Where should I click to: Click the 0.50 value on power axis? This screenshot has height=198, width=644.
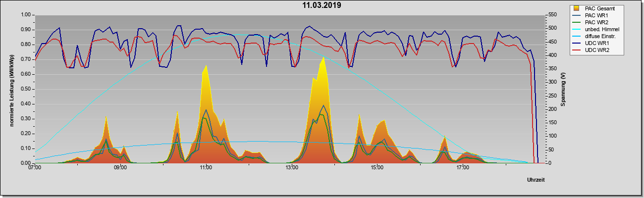(x=25, y=89)
